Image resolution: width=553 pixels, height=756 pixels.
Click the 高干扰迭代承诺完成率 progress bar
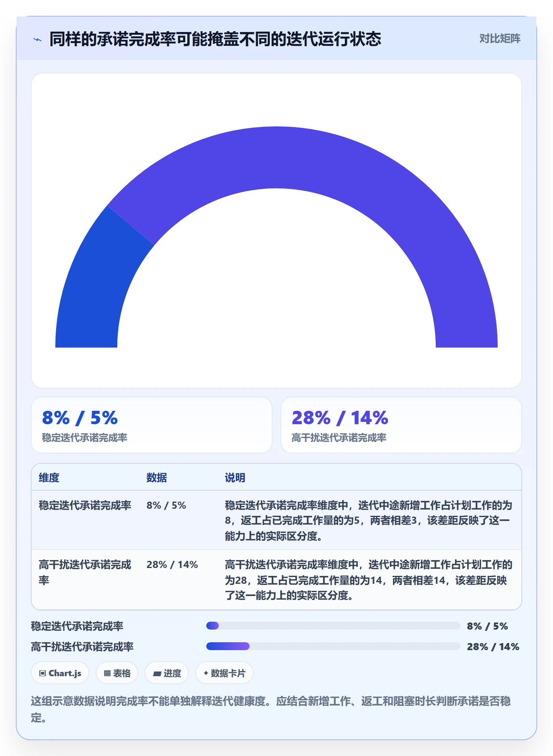point(333,646)
